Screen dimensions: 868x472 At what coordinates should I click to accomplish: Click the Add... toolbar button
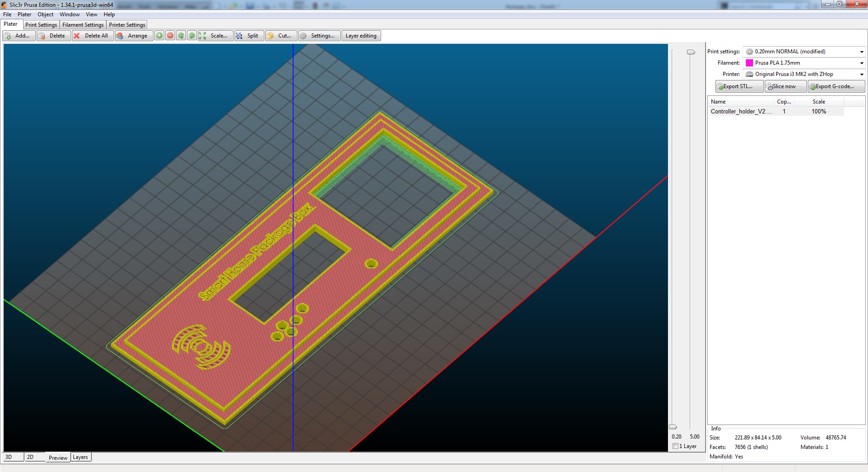19,36
